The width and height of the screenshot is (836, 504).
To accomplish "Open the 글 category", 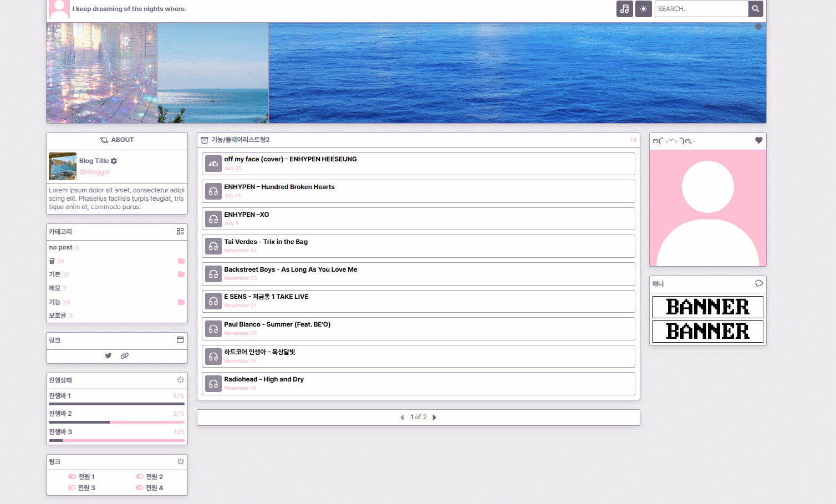I will coord(52,261).
